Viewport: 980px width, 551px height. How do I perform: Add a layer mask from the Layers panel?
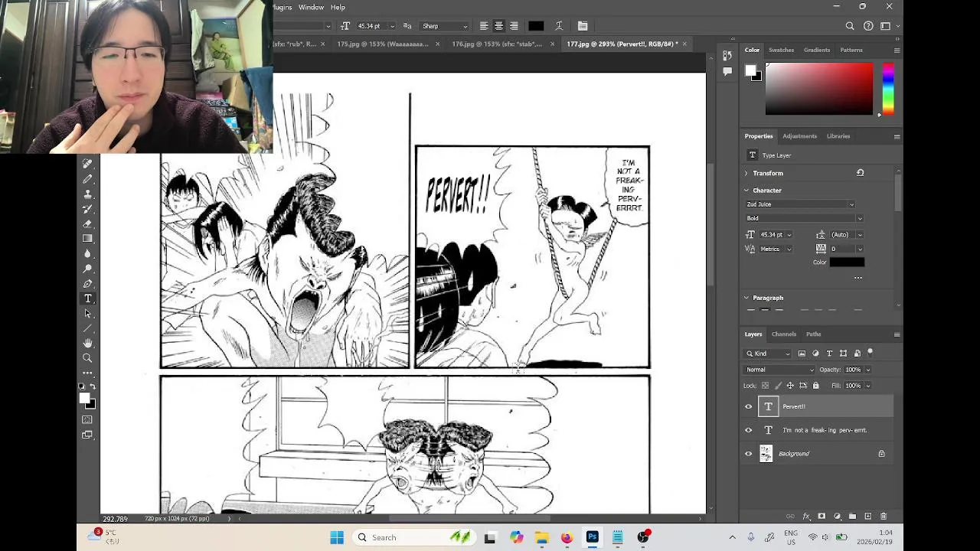click(822, 517)
